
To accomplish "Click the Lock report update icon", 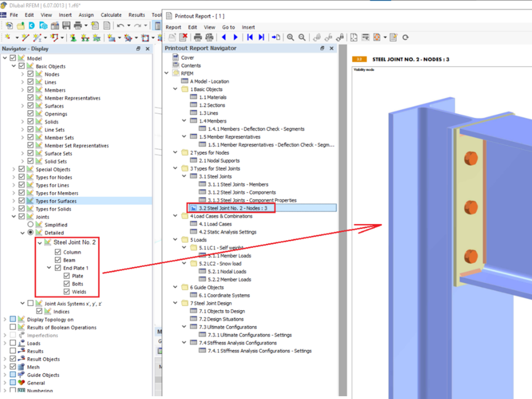I will (x=339, y=37).
